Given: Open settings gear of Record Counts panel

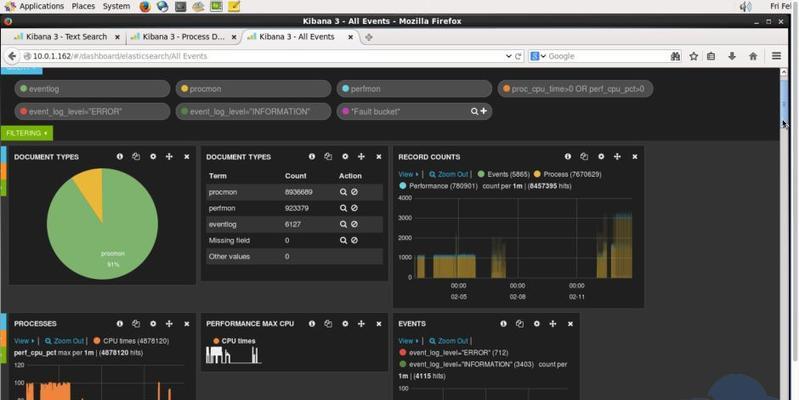Looking at the screenshot, I should 601,156.
